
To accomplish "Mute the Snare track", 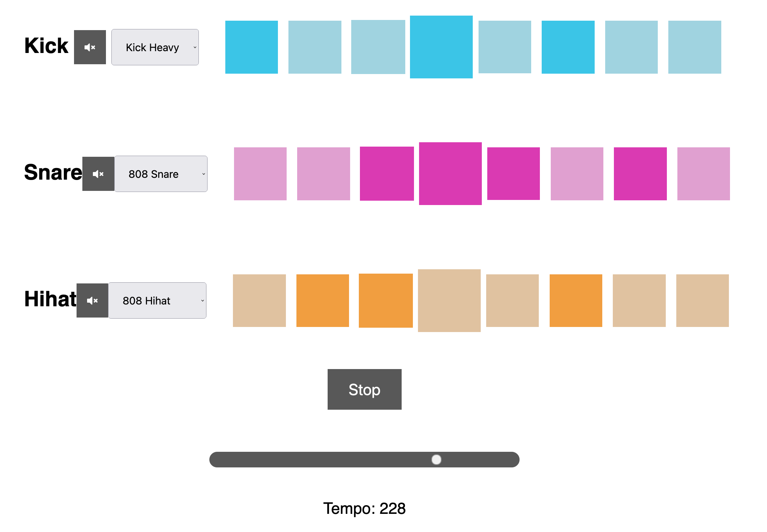I will coord(98,174).
